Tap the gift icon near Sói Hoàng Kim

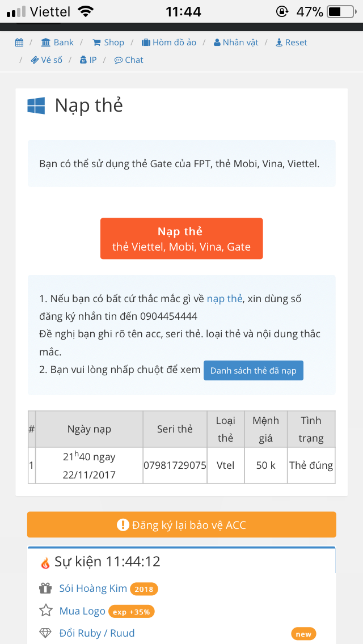(45, 588)
